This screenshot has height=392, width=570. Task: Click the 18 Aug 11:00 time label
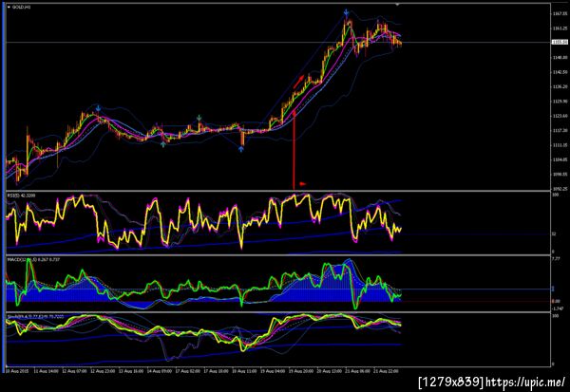click(245, 371)
